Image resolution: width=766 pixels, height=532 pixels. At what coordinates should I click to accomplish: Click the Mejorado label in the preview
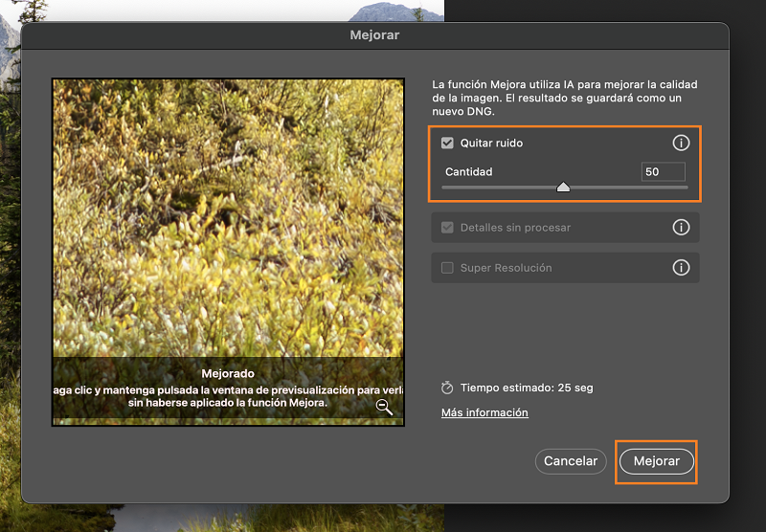click(x=228, y=373)
